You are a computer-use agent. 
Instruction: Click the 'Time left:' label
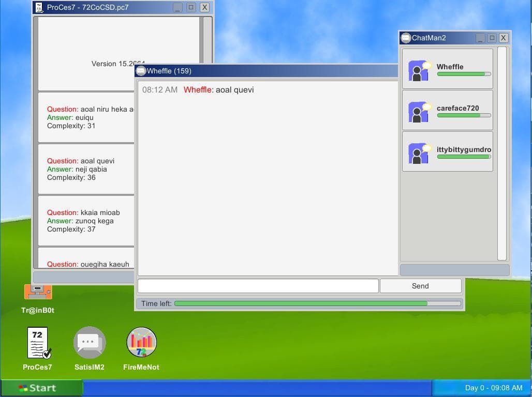tap(156, 303)
